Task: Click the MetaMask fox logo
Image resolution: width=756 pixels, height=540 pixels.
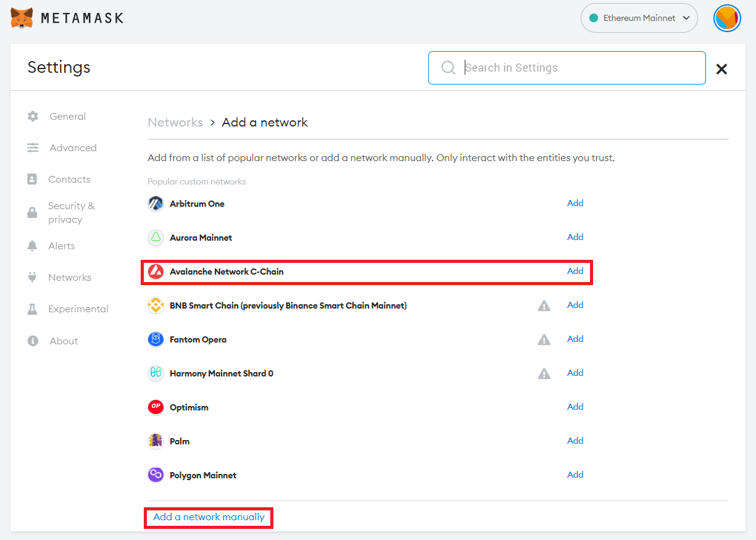Action: (x=22, y=18)
